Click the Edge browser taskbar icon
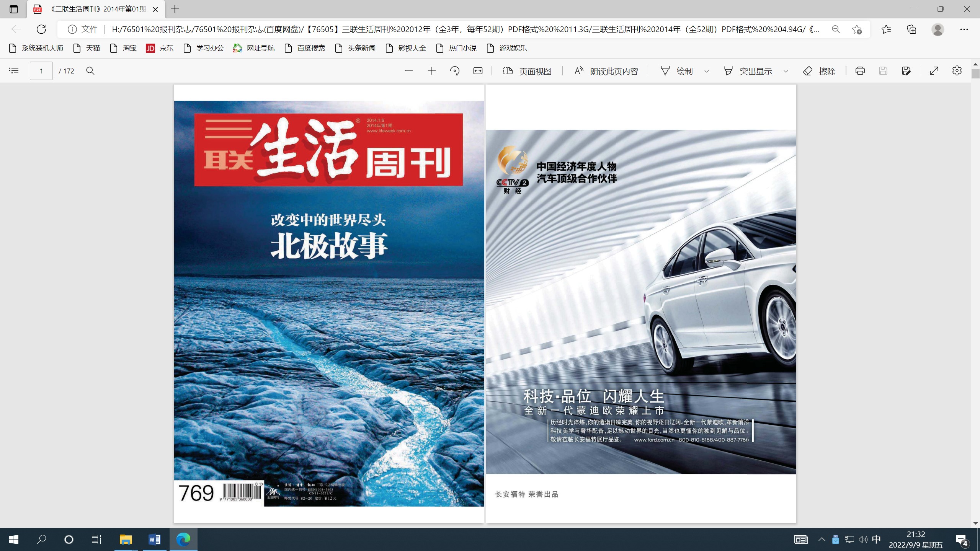The image size is (980, 551). (x=183, y=540)
